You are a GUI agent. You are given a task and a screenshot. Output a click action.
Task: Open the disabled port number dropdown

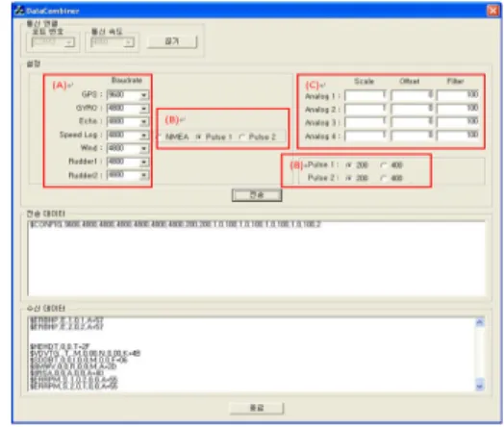coord(69,42)
